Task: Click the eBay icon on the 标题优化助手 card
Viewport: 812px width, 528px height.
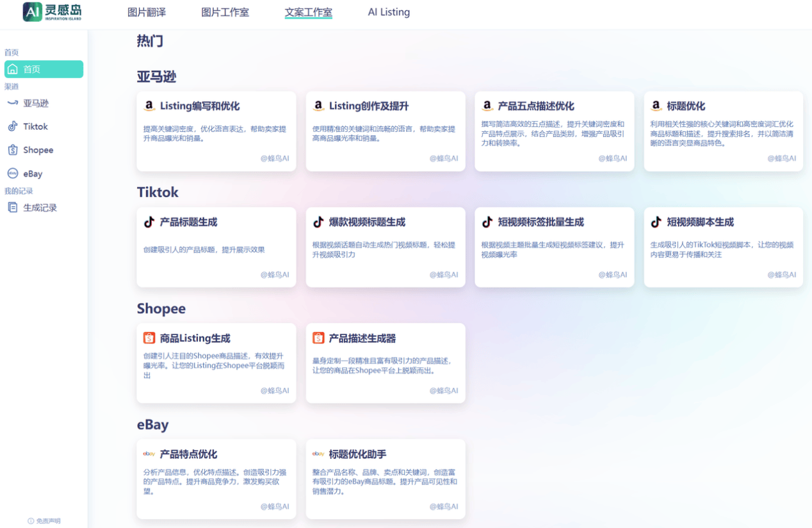Action: tap(318, 454)
